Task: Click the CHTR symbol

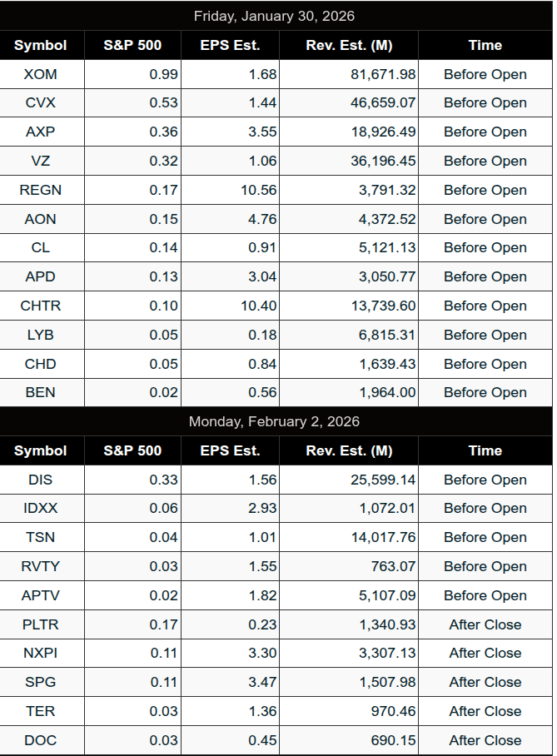Action: coord(41,306)
